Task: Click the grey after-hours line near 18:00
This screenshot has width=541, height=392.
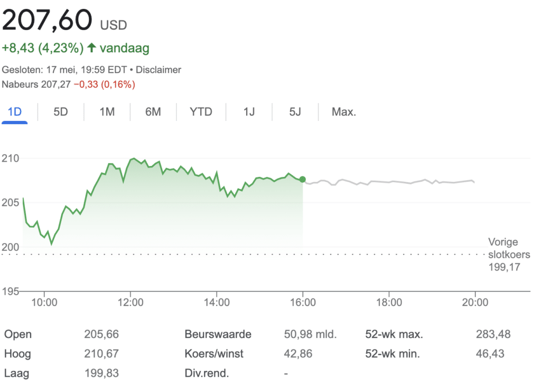Action: [x=389, y=182]
